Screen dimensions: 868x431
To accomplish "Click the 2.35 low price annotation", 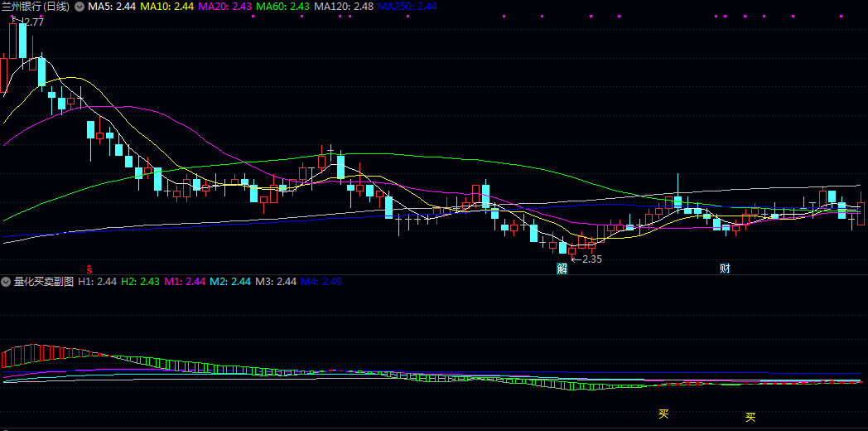I will click(590, 259).
